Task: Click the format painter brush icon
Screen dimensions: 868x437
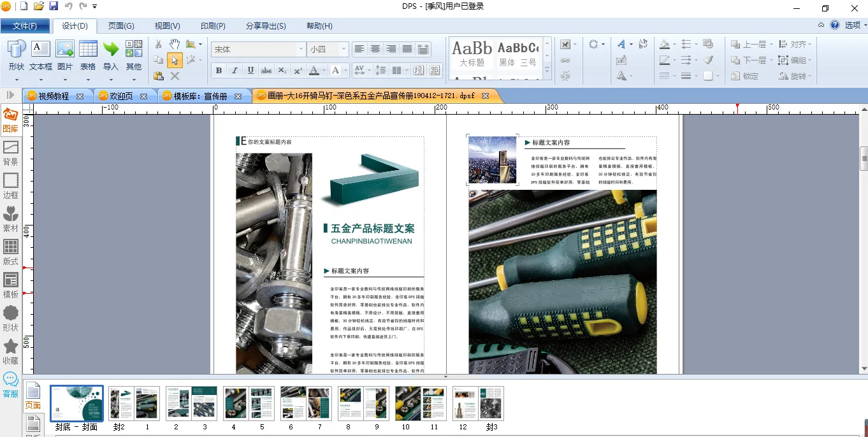Action: pyautogui.click(x=708, y=60)
